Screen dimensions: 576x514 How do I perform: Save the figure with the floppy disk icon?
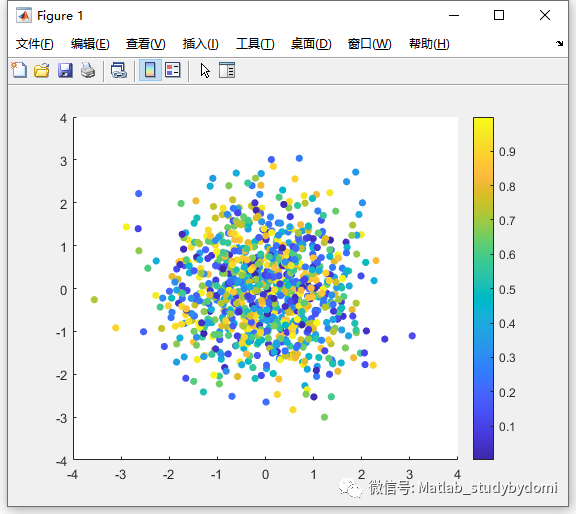[65, 70]
